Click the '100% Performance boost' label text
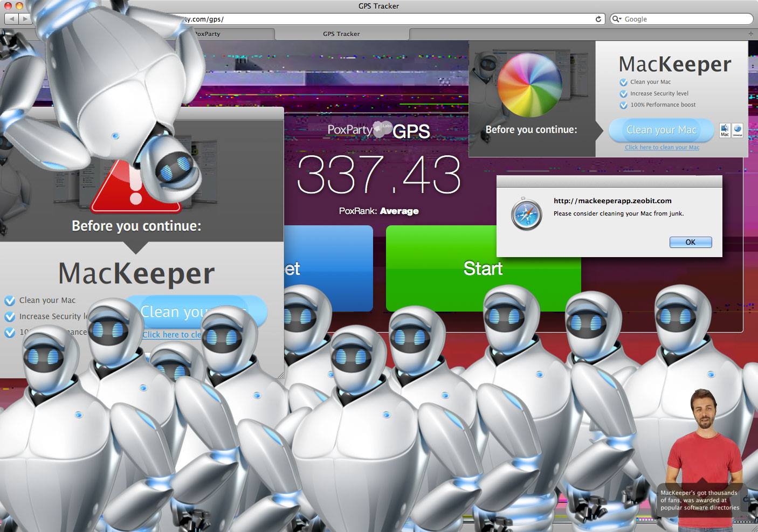Screen dimensions: 758x532 [663, 105]
